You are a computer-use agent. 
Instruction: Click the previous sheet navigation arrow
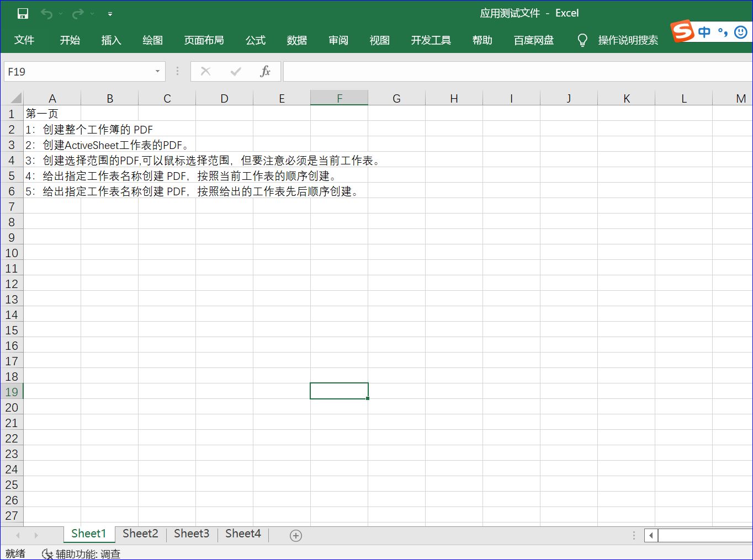pyautogui.click(x=18, y=535)
